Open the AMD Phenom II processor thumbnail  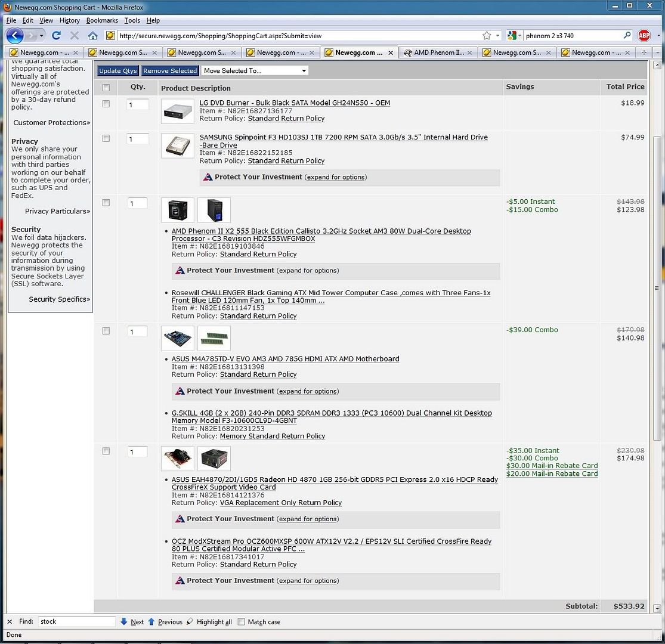178,210
